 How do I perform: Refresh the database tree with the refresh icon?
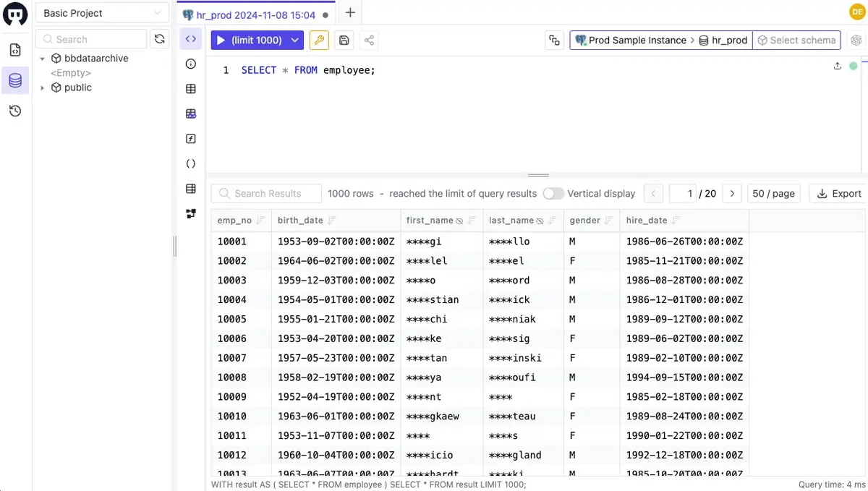pos(159,39)
